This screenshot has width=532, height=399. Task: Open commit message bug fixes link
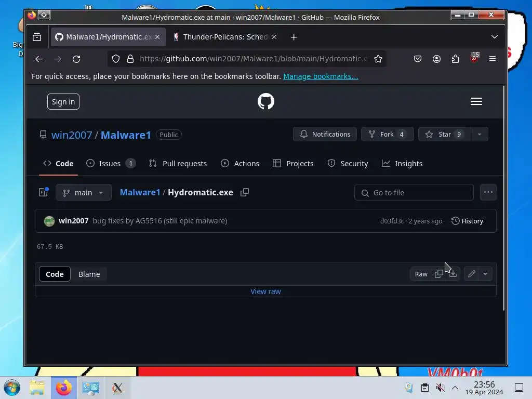tap(160, 221)
